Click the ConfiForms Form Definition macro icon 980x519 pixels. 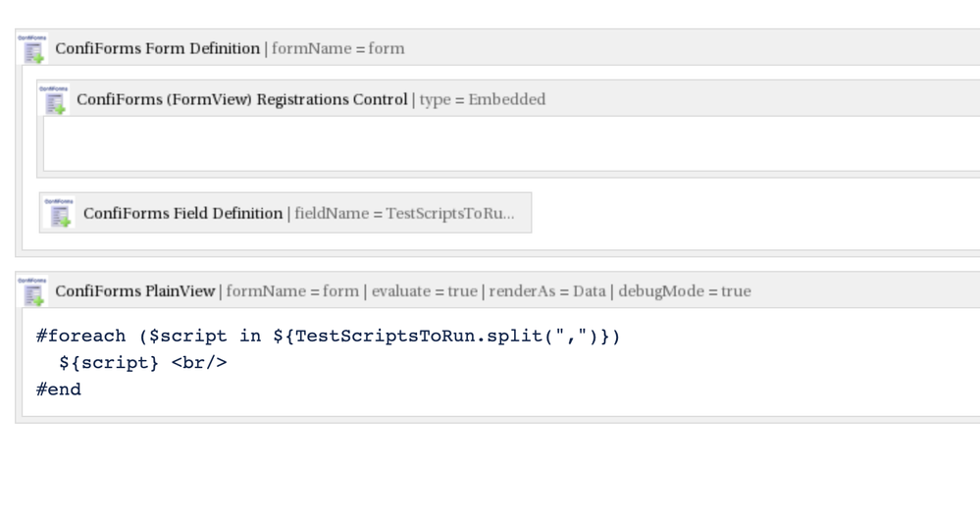coord(32,49)
